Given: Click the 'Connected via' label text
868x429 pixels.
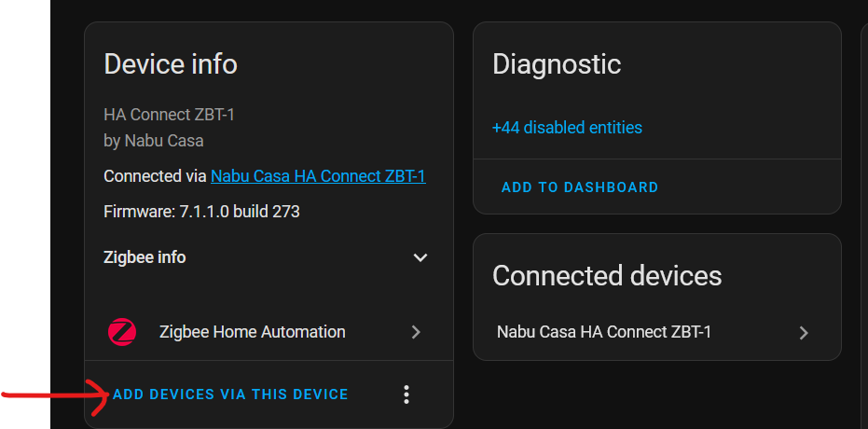Looking at the screenshot, I should pos(155,176).
